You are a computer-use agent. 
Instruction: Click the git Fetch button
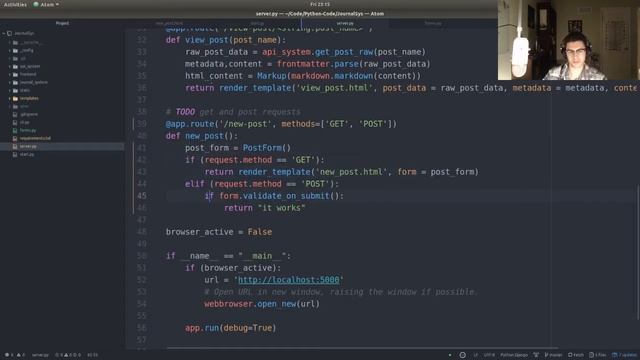pyautogui.click(x=576, y=355)
